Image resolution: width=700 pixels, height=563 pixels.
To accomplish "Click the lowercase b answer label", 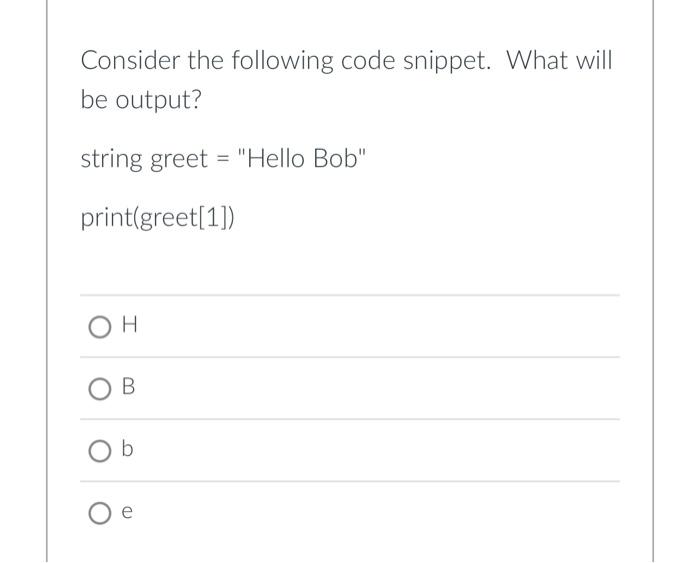I will (127, 448).
